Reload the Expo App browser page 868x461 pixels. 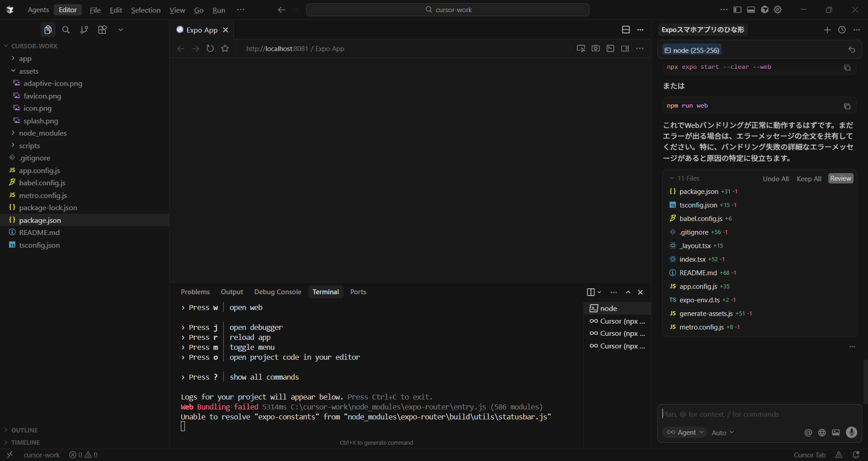tap(210, 48)
